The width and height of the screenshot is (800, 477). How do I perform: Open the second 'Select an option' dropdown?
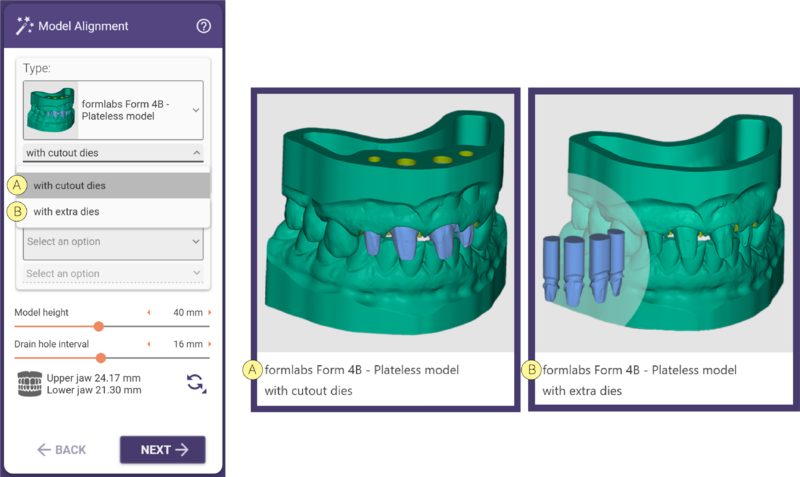(x=113, y=273)
